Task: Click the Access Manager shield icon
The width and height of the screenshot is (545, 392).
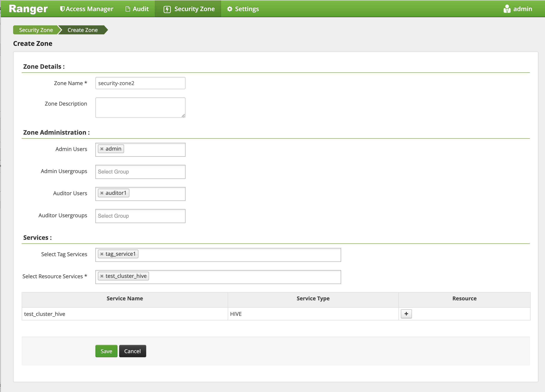Action: tap(62, 9)
